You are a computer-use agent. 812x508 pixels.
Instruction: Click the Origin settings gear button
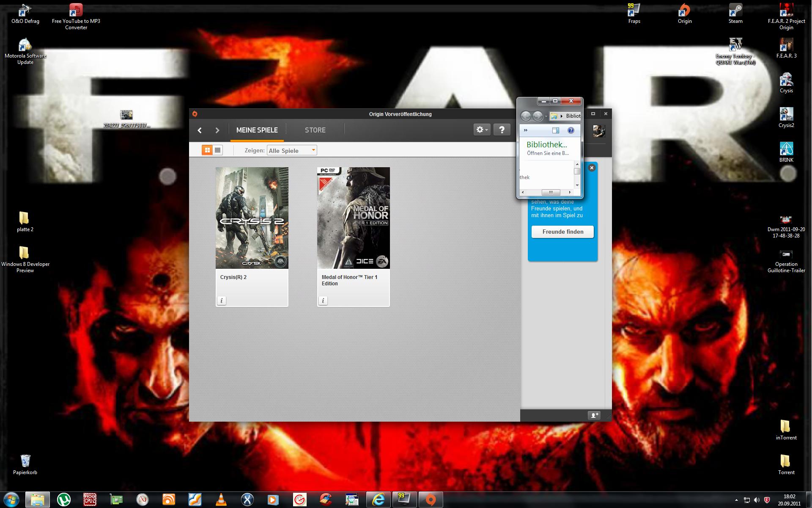click(482, 130)
